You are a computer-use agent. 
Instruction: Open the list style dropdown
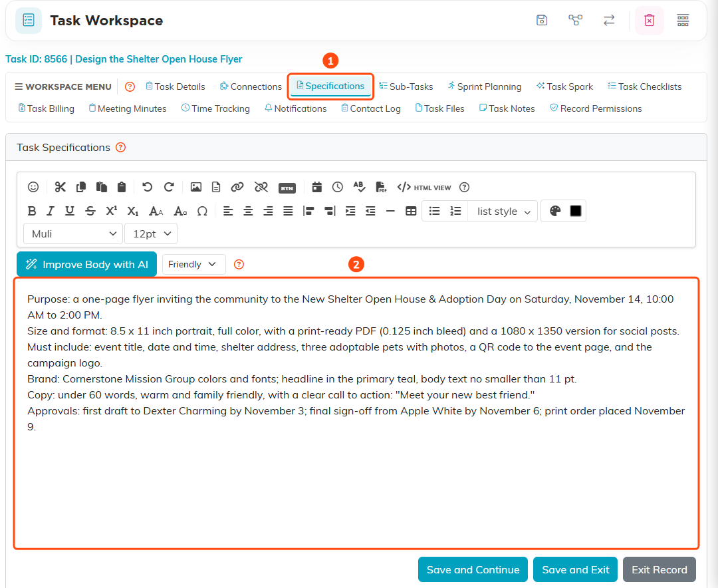point(503,212)
